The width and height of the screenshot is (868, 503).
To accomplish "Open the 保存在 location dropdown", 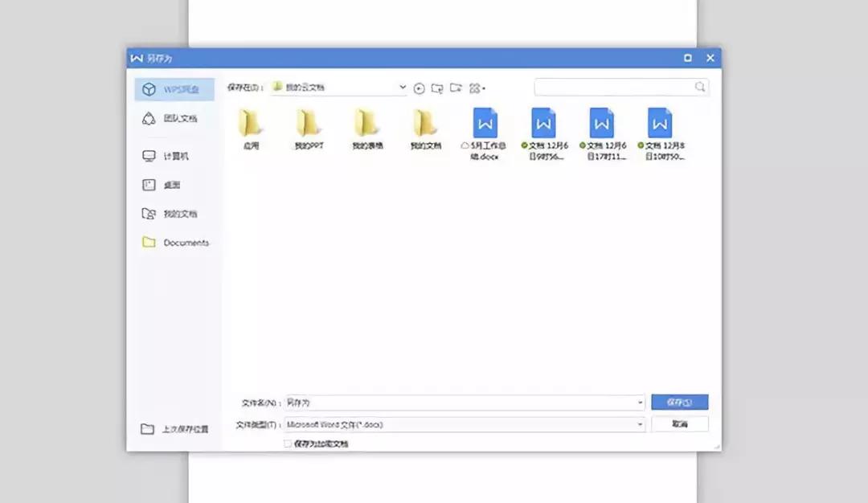I will pos(402,88).
